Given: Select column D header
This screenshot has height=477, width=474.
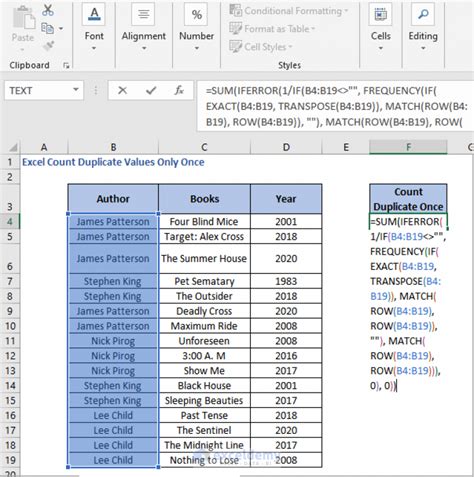Looking at the screenshot, I should (286, 147).
